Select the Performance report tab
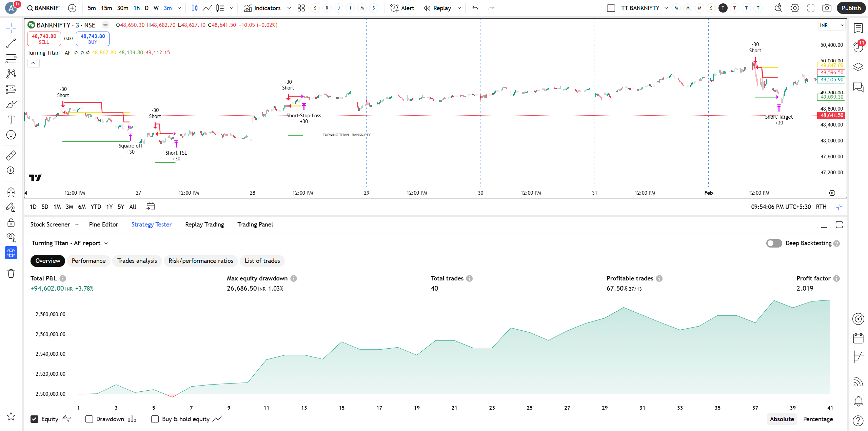 (88, 261)
